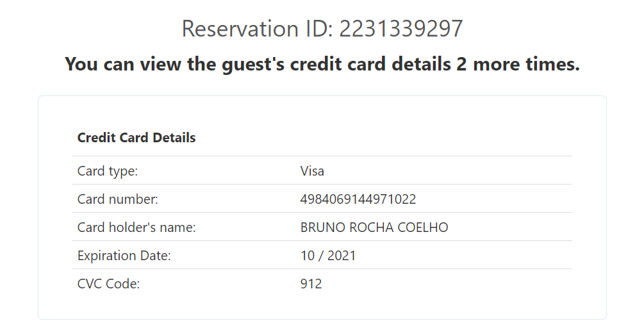Click the card number value
The image size is (644, 330).
point(358,199)
